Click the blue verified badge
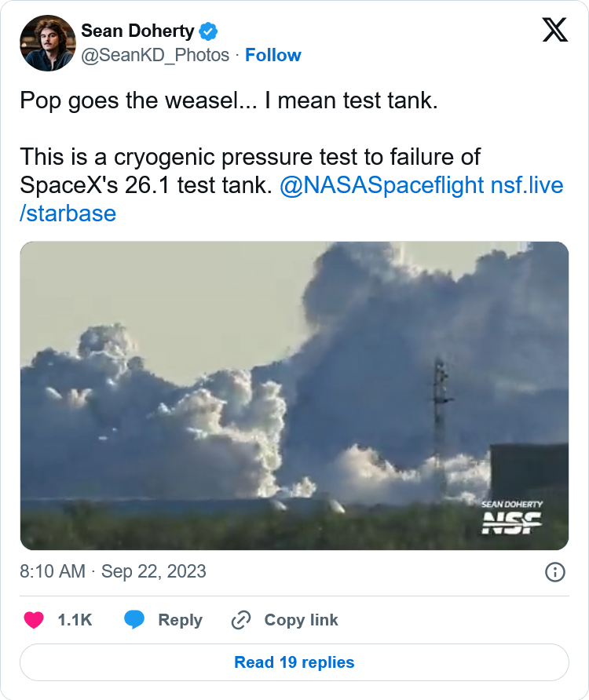This screenshot has height=700, width=589. (208, 31)
